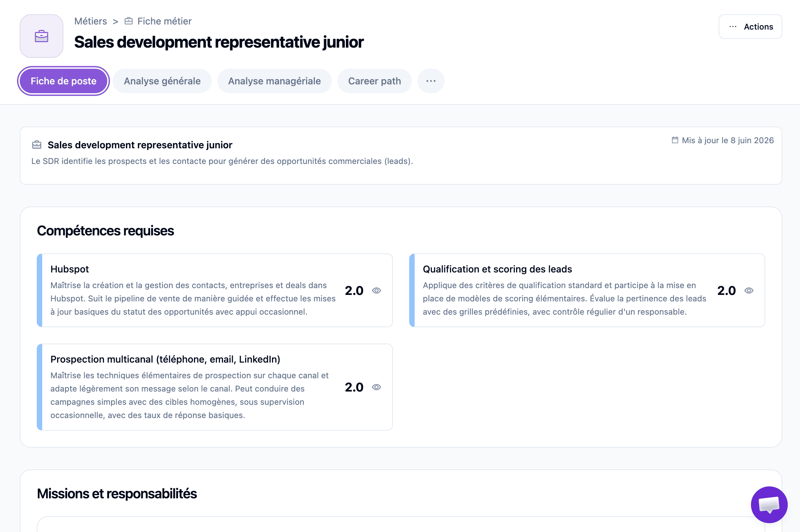Click the briefcase icon beside Fiche métier breadcrumb

click(129, 21)
